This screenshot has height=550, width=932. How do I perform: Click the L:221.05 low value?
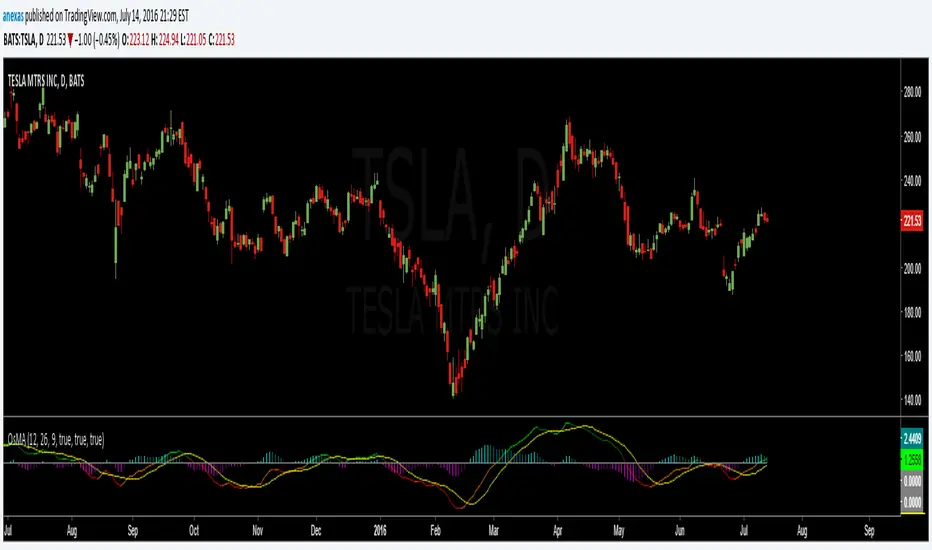pos(193,40)
